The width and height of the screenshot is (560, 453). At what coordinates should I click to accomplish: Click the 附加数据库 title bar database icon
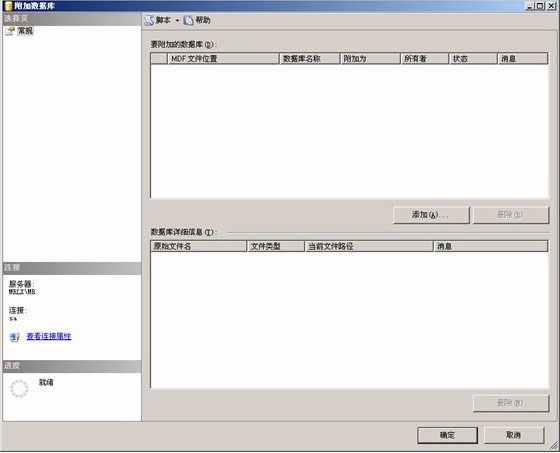tap(8, 6)
